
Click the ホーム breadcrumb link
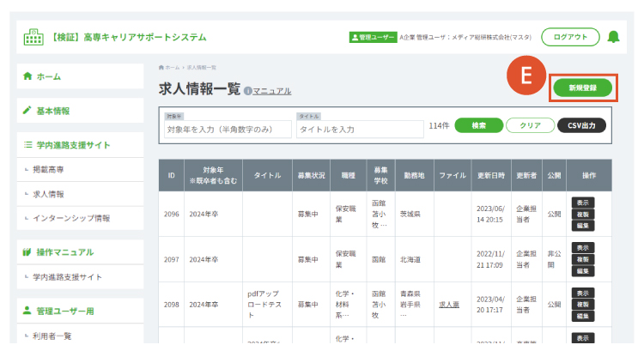coord(173,67)
